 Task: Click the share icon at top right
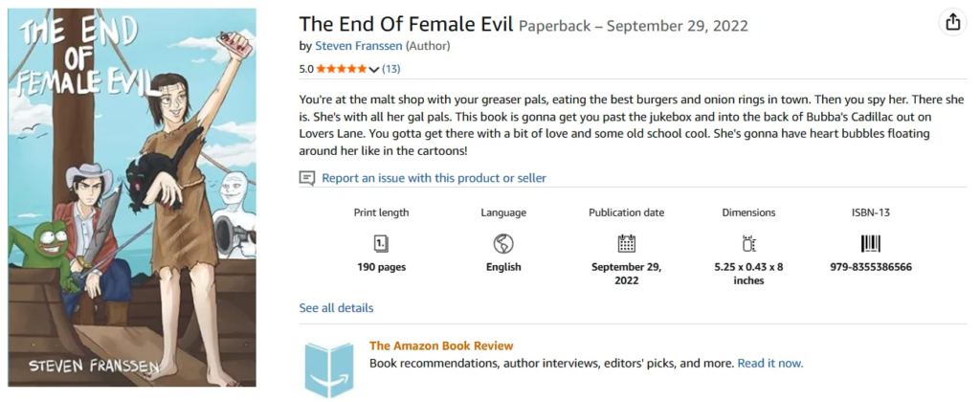(x=952, y=23)
